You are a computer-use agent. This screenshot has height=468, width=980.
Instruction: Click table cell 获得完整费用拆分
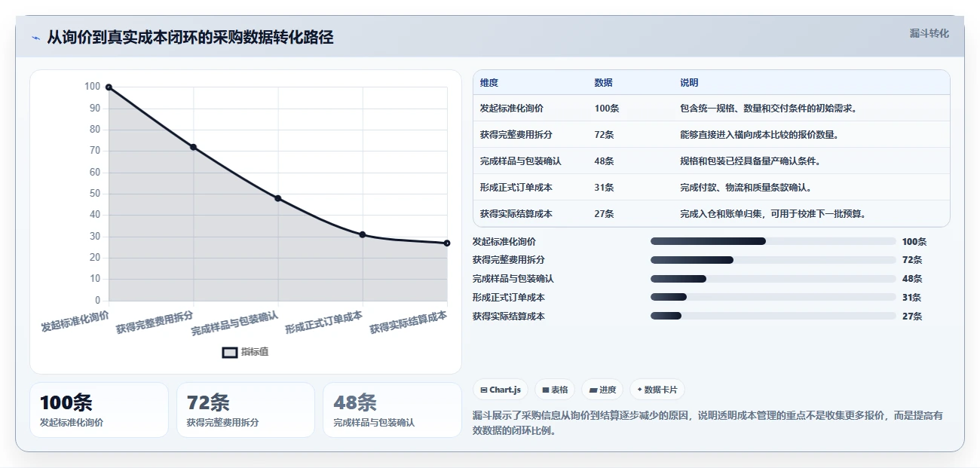click(516, 135)
